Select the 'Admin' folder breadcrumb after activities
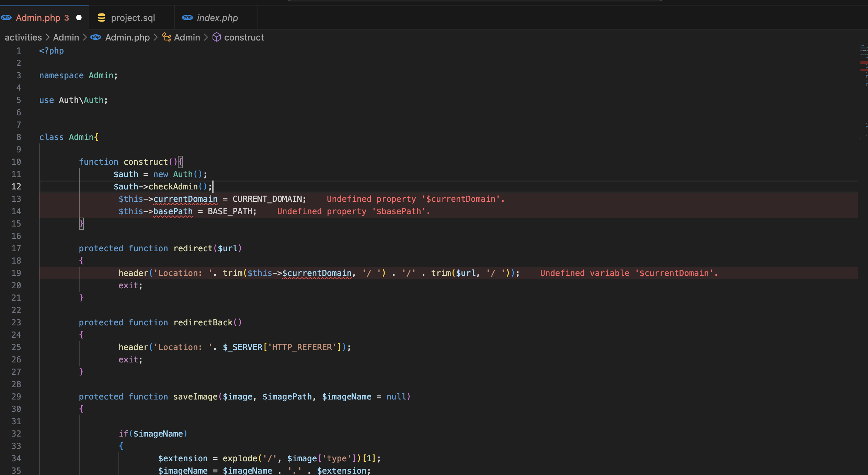 (66, 37)
